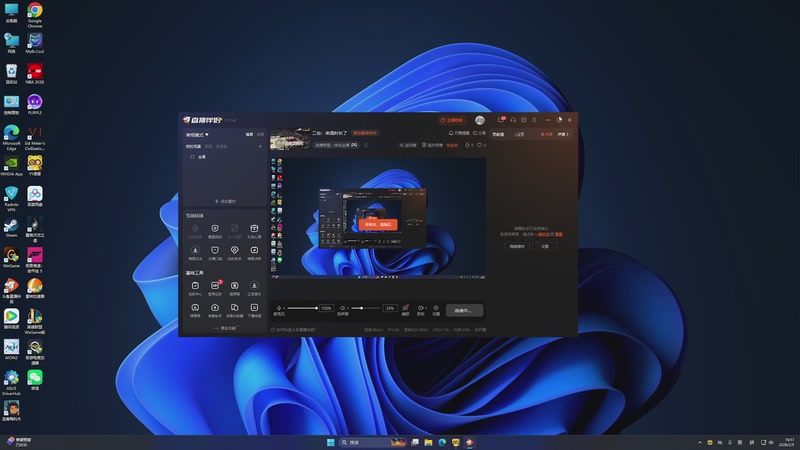Switch to the 竖屏 orientation tab
The height and width of the screenshot is (450, 800).
pyautogui.click(x=260, y=135)
